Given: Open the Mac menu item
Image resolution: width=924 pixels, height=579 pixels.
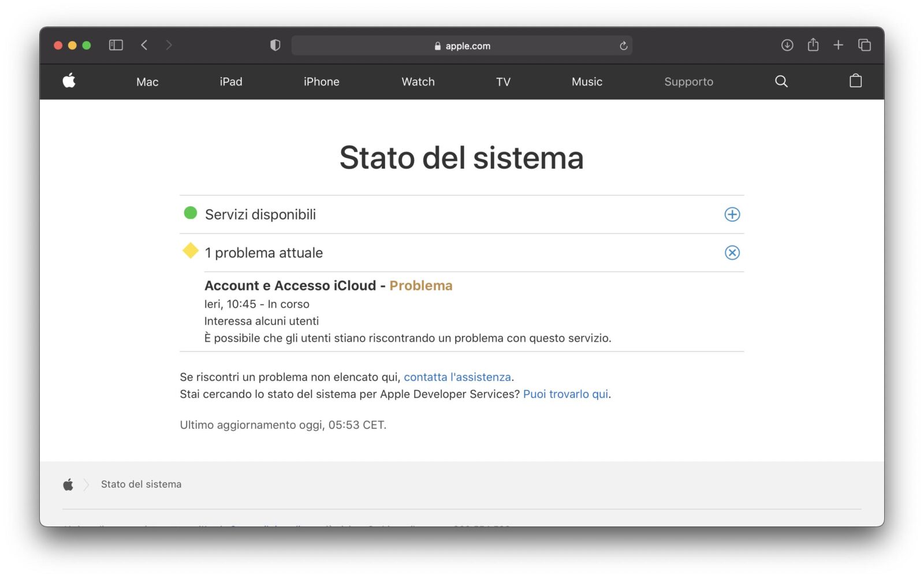Looking at the screenshot, I should click(x=147, y=82).
